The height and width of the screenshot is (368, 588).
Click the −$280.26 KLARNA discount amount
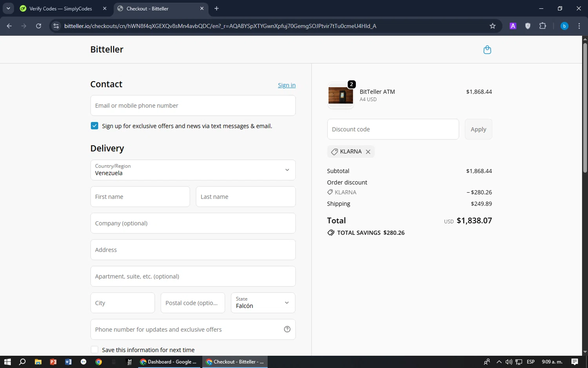pos(479,192)
